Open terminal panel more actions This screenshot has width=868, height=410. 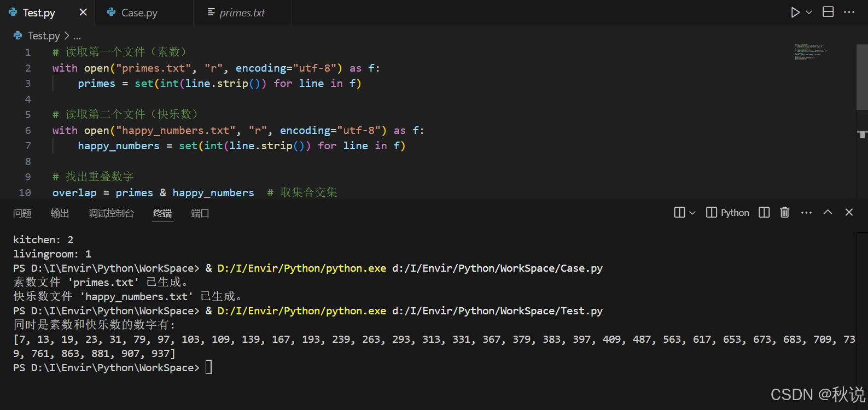point(806,213)
